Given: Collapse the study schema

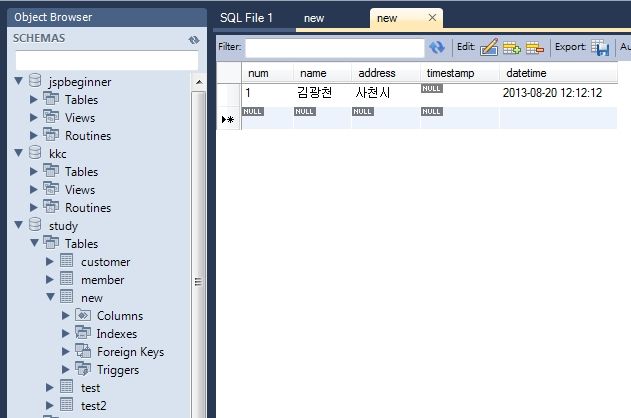Looking at the screenshot, I should (19, 224).
